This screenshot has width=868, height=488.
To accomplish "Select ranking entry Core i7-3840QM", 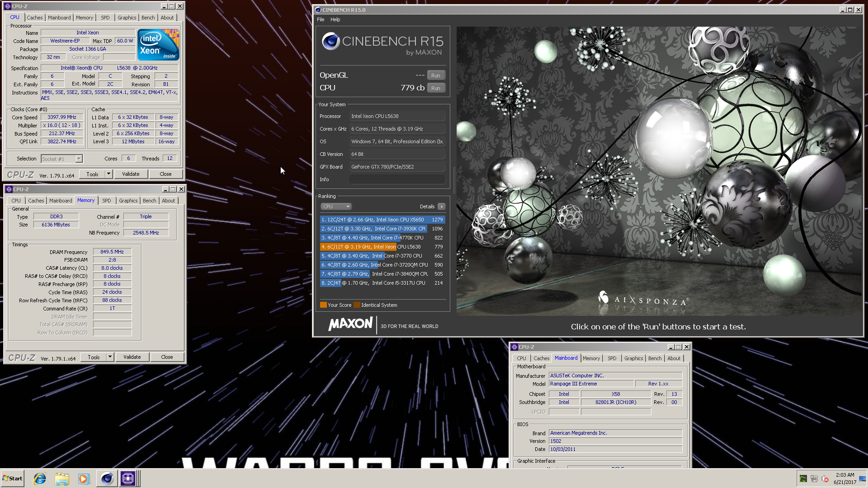I will click(x=382, y=274).
